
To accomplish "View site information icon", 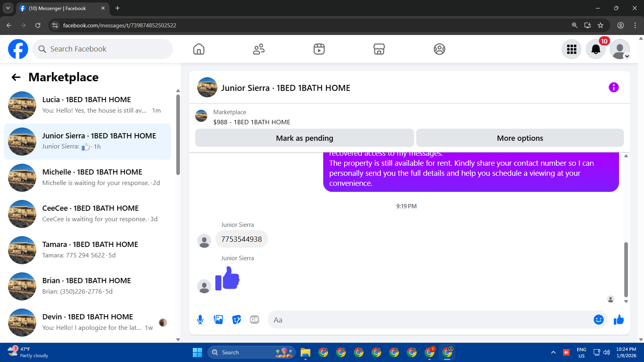I will [x=56, y=25].
